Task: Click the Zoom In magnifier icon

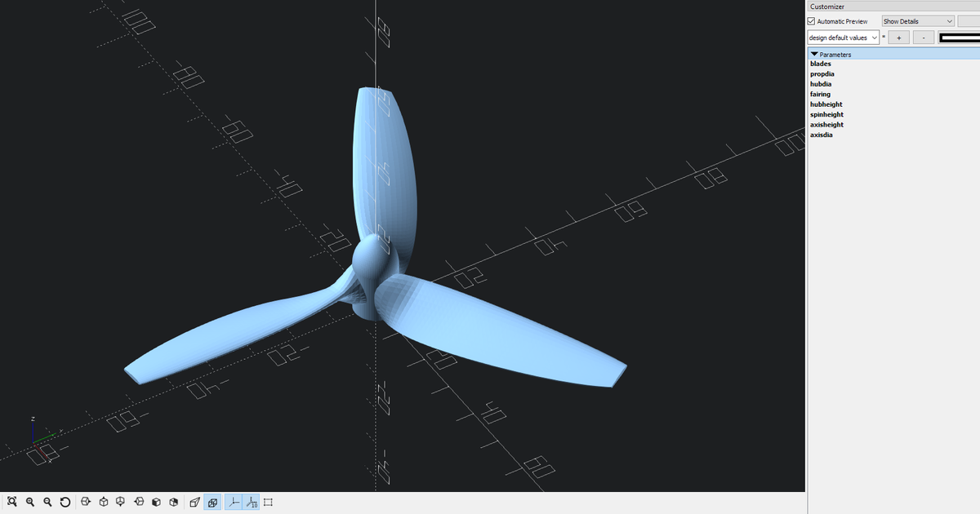Action: [29, 502]
